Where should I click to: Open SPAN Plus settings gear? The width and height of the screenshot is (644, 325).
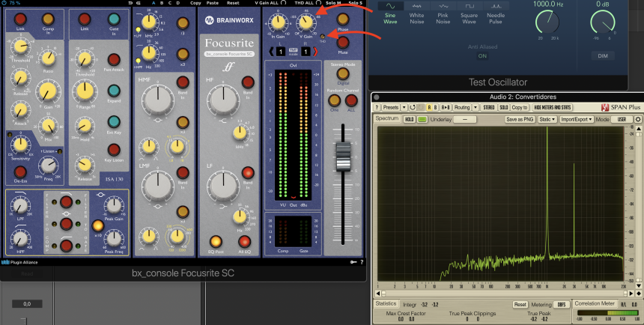pos(638,119)
